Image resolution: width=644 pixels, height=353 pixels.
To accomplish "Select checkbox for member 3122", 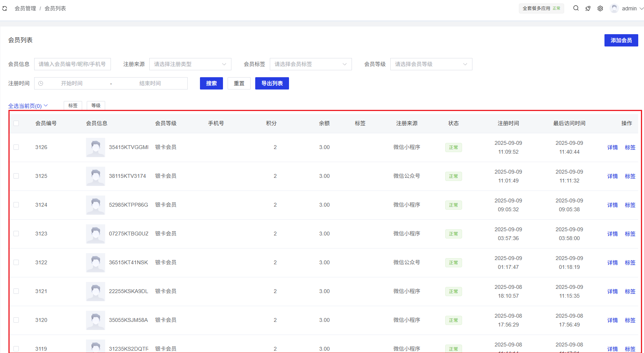I will [16, 262].
